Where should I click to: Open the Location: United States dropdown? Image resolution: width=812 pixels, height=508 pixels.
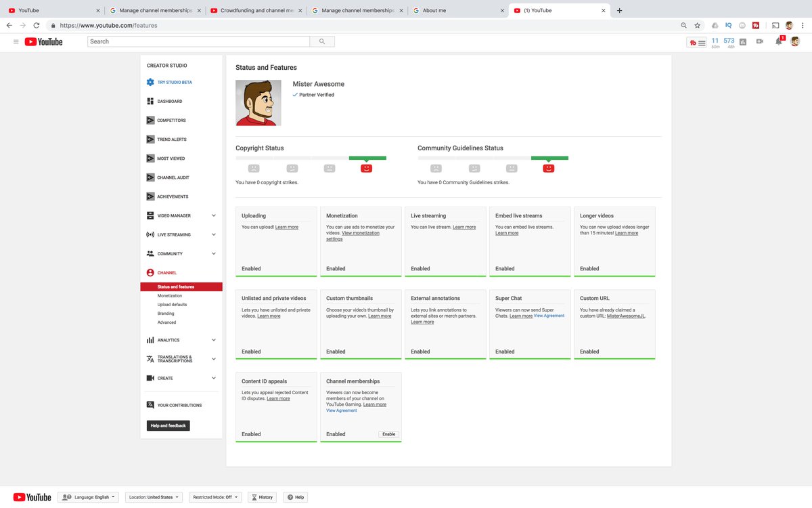(x=154, y=497)
